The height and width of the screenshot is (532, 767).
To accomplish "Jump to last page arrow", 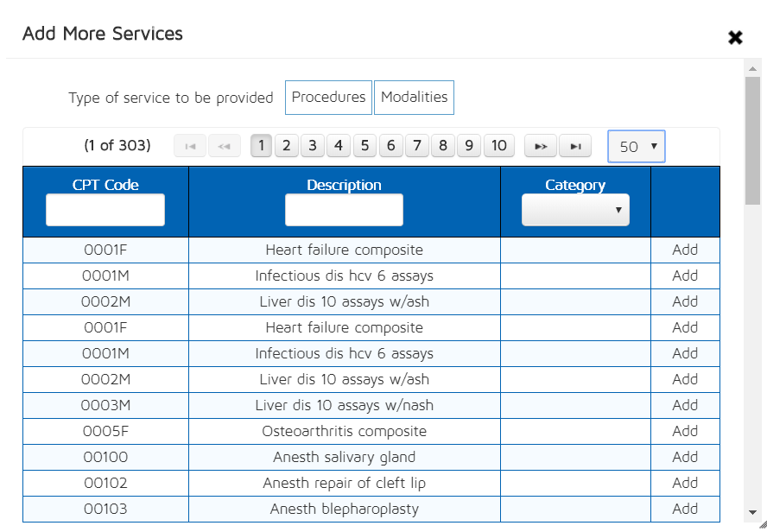I will (x=575, y=146).
